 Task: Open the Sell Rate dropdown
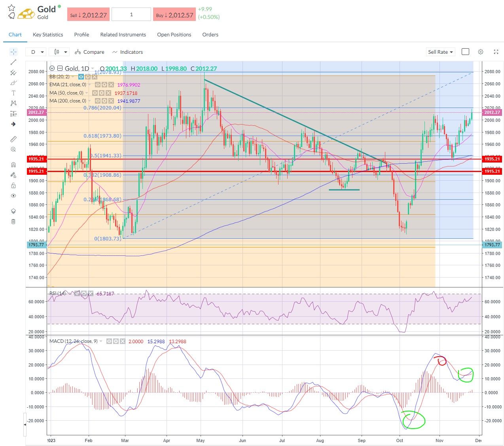[441, 52]
